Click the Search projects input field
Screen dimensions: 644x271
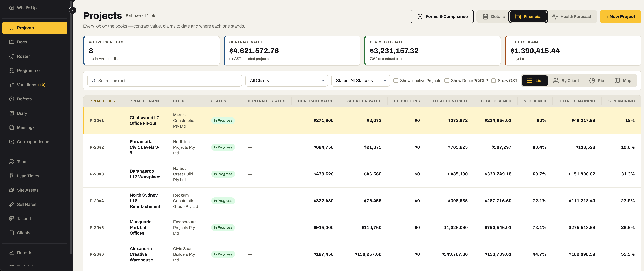(x=164, y=81)
